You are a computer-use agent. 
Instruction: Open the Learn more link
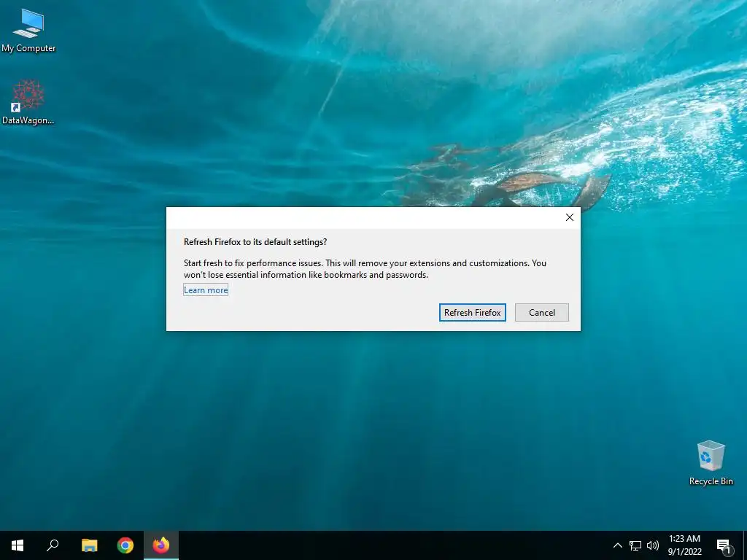pos(206,290)
